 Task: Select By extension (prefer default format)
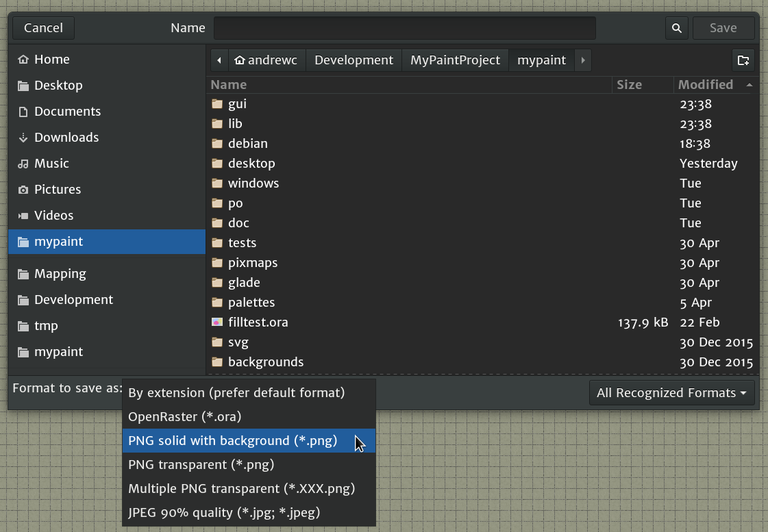point(249,392)
